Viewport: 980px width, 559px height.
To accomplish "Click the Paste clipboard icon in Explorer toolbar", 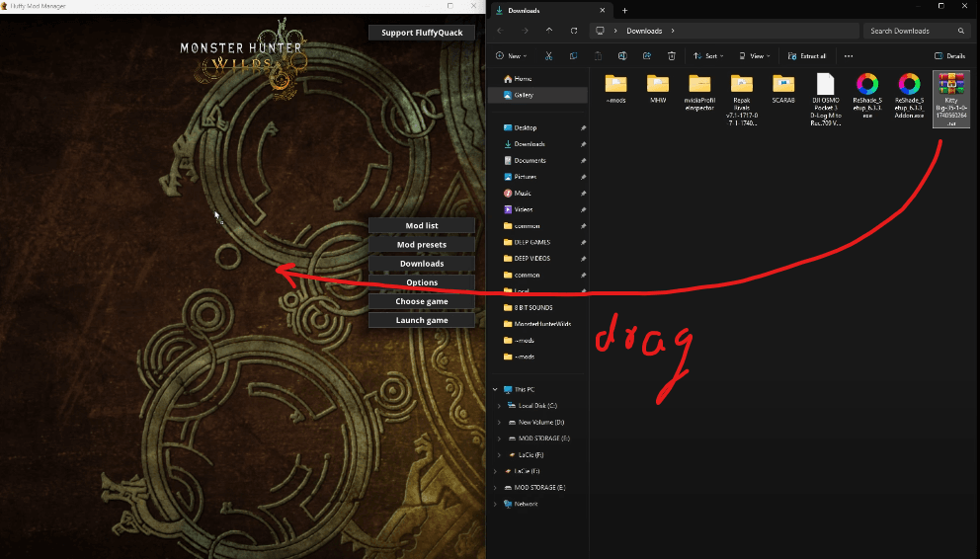I will pos(598,56).
